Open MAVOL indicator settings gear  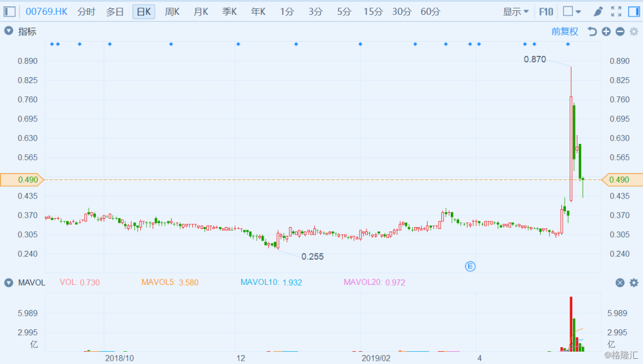pos(634,282)
